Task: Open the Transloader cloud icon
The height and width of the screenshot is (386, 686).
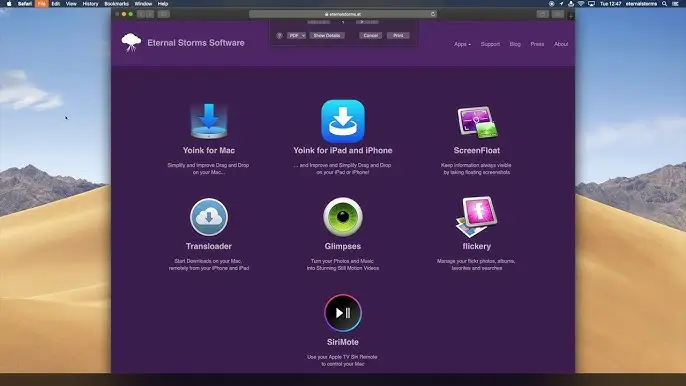Action: pos(209,217)
